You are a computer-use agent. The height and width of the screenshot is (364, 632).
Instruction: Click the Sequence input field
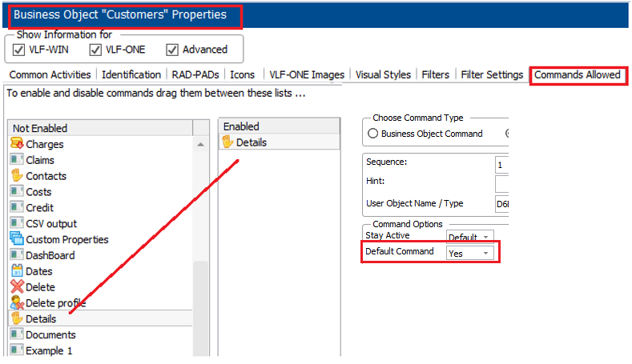[502, 164]
